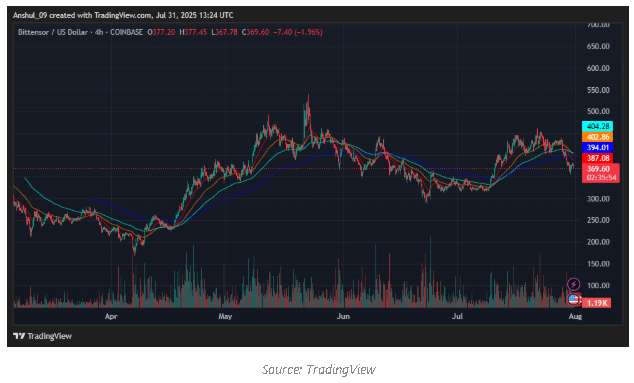The image size is (634, 383).
Task: Click the orange 402.86 price label
Action: click(597, 137)
